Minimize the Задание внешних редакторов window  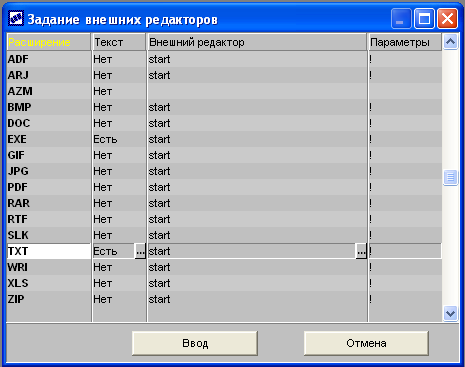[x=401, y=19]
